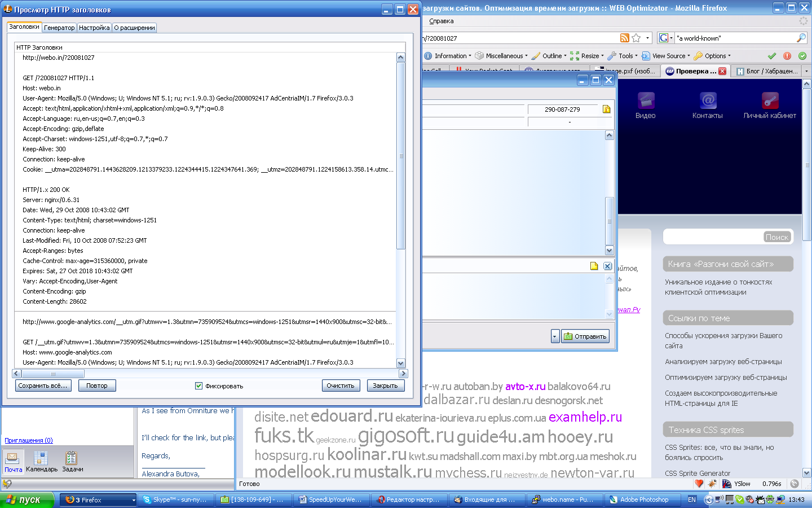This screenshot has width=812, height=508.
Task: Open the View Source toolbar dropdown
Action: [x=666, y=56]
